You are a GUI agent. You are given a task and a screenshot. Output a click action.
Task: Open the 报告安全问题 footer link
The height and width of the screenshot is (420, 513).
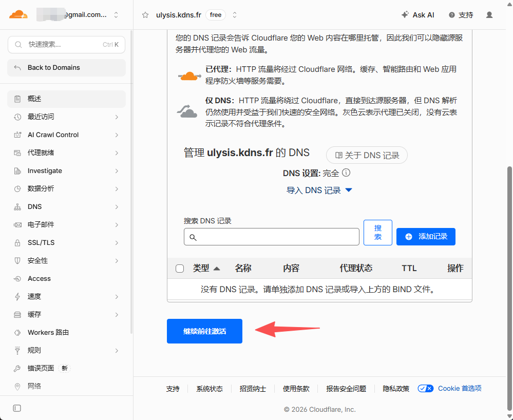click(x=346, y=389)
